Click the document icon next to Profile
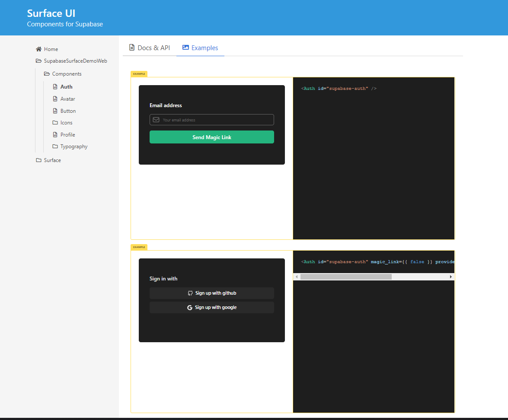This screenshot has width=508, height=420. coord(55,134)
